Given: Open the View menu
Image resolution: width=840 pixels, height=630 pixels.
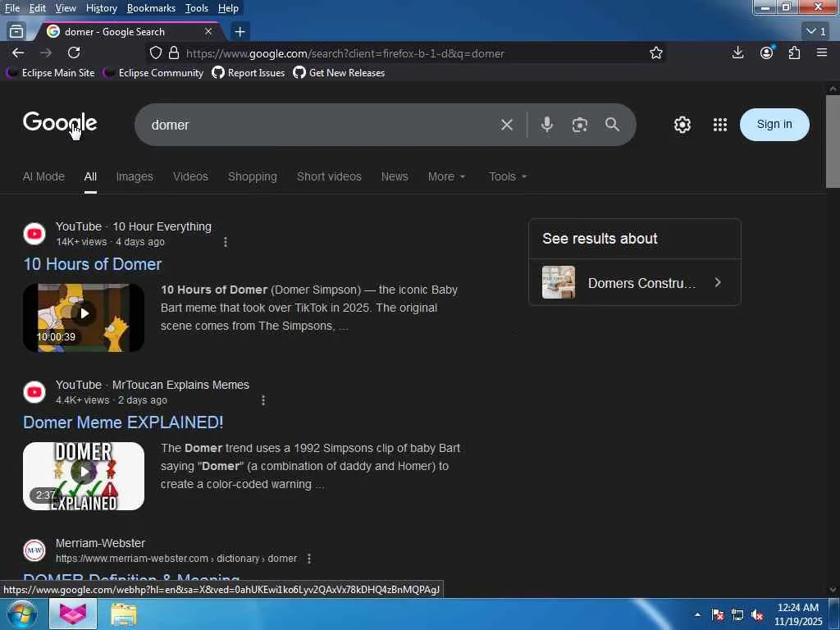Looking at the screenshot, I should [x=66, y=8].
